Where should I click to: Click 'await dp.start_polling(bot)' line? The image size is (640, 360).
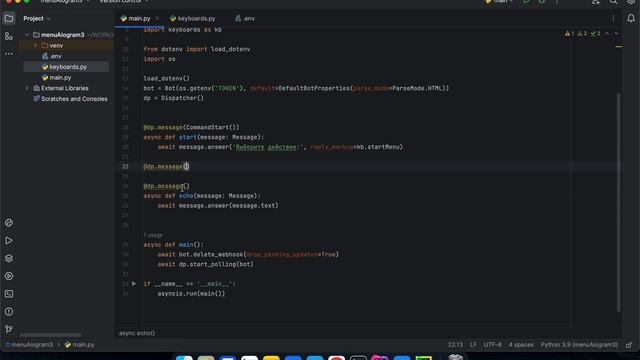pos(206,264)
